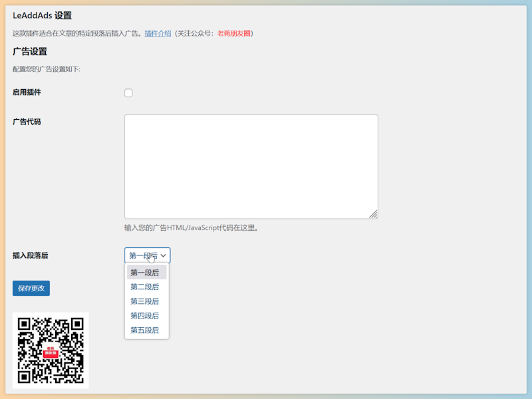Click the 广告设置 section heading
532x399 pixels.
[x=30, y=51]
